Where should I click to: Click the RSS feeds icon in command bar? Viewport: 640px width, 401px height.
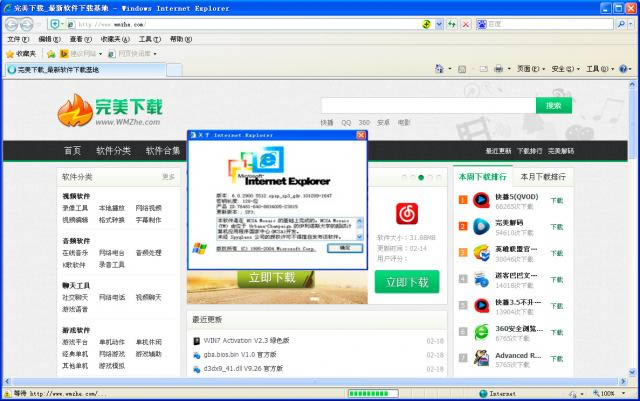(462, 69)
